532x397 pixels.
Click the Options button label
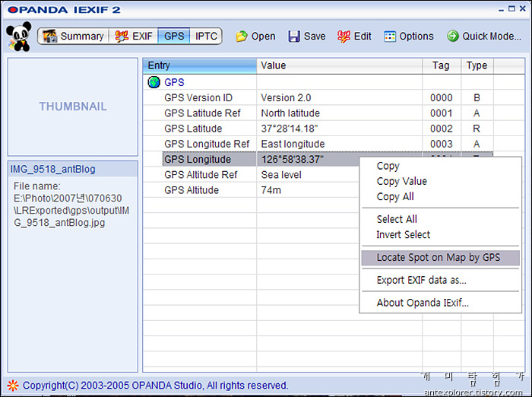click(416, 37)
